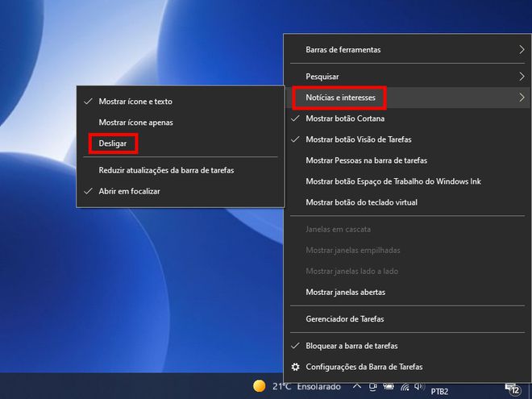The image size is (532, 399).
Task: Click Ensolarado weather text
Action: point(318,386)
